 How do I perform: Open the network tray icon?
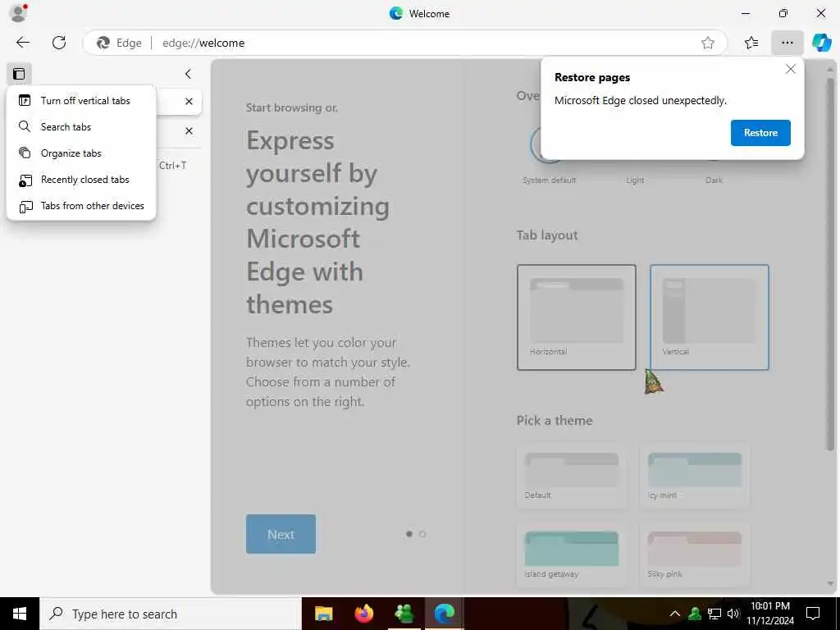tap(714, 614)
